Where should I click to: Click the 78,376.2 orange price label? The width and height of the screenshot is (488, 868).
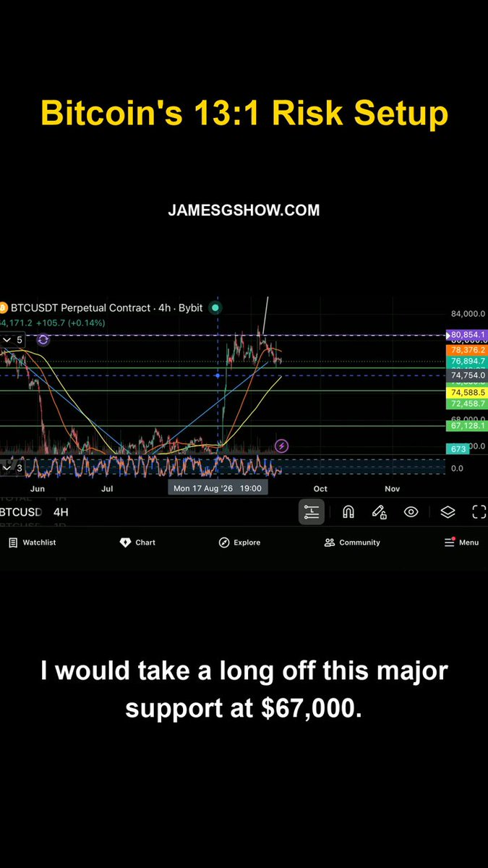tap(468, 349)
